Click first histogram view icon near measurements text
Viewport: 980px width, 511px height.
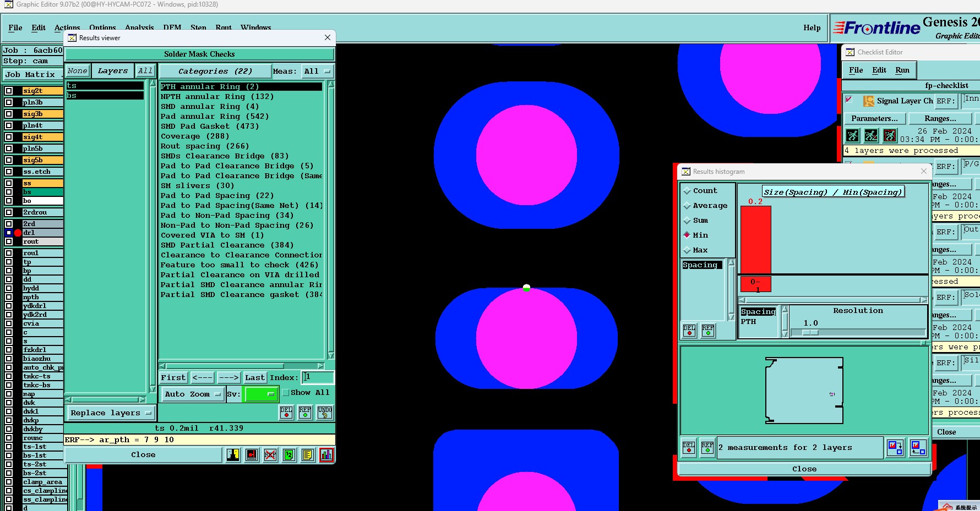click(896, 448)
